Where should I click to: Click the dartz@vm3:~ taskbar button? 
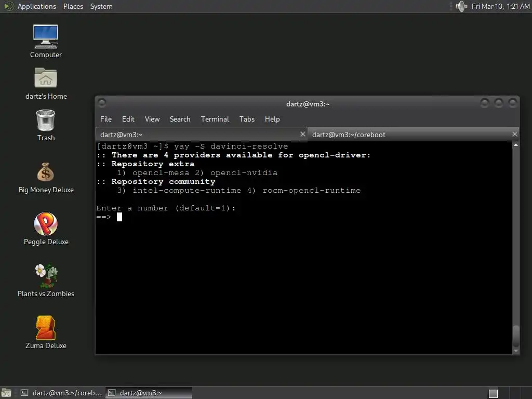coord(149,393)
